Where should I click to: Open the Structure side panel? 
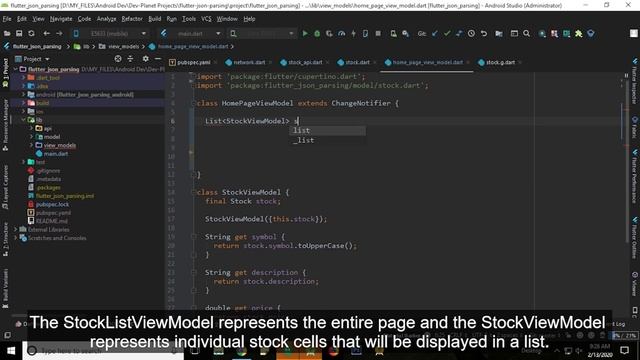click(x=5, y=239)
